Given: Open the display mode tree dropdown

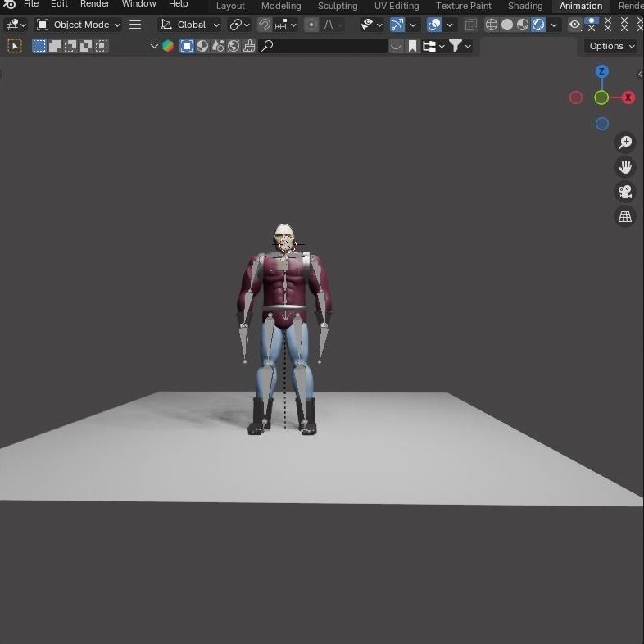Looking at the screenshot, I should [433, 46].
